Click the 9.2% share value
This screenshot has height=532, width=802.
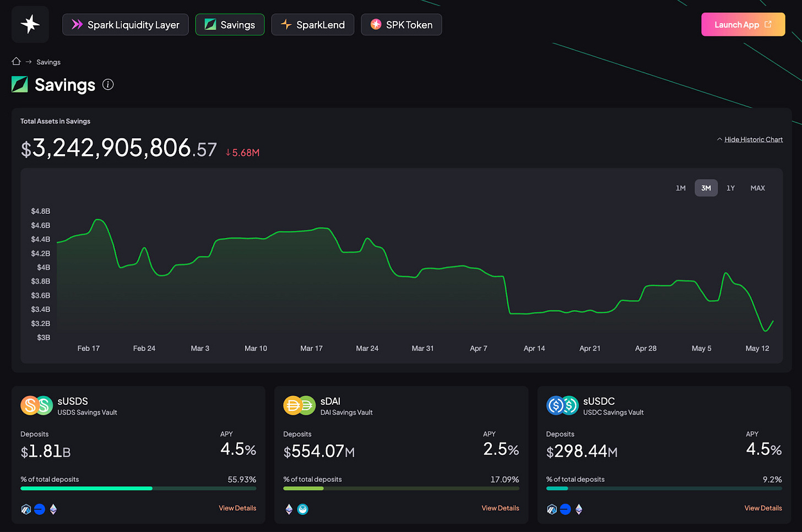point(772,480)
